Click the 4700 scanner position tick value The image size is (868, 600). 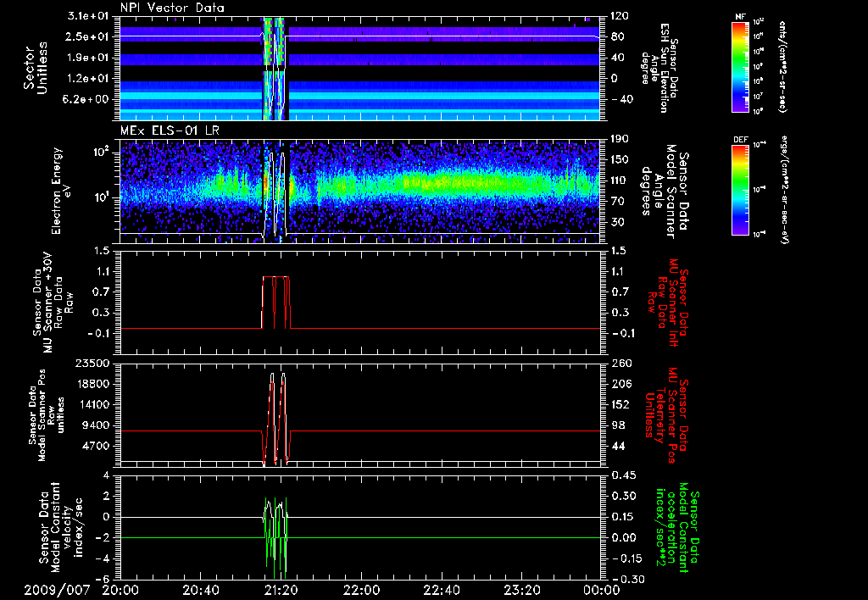[96, 446]
